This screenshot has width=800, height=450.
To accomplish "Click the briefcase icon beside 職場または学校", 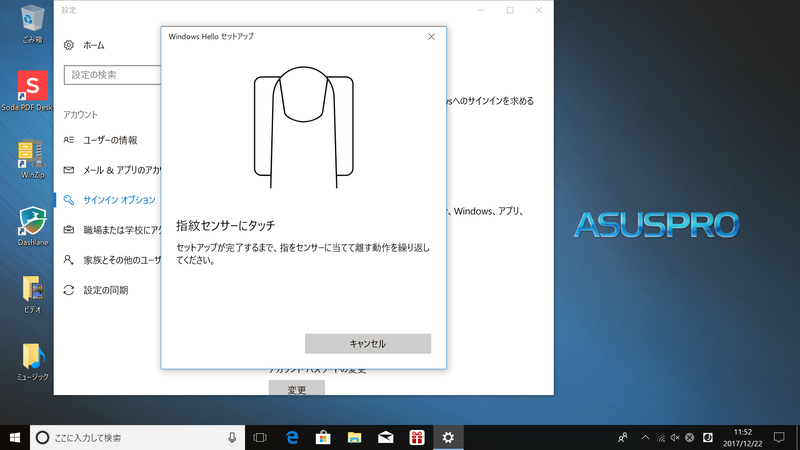I will (x=69, y=230).
